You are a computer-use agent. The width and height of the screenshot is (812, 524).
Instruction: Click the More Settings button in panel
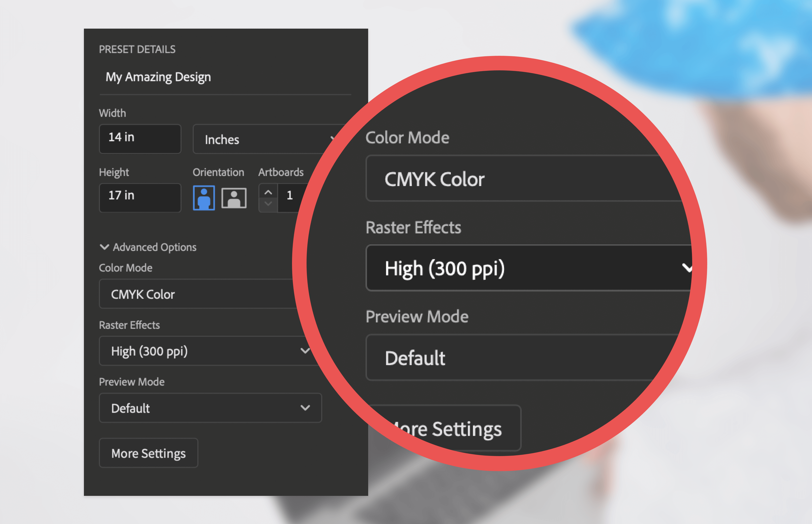(x=149, y=453)
